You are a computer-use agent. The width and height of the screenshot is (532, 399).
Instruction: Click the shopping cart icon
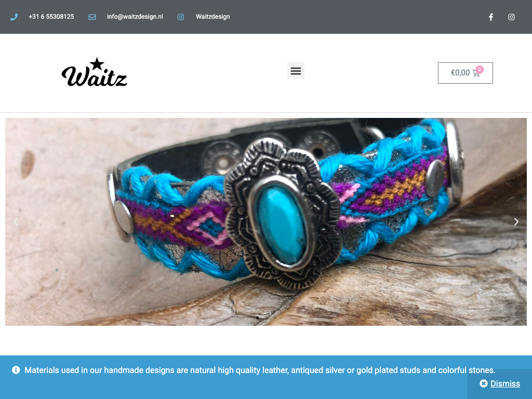coord(476,73)
